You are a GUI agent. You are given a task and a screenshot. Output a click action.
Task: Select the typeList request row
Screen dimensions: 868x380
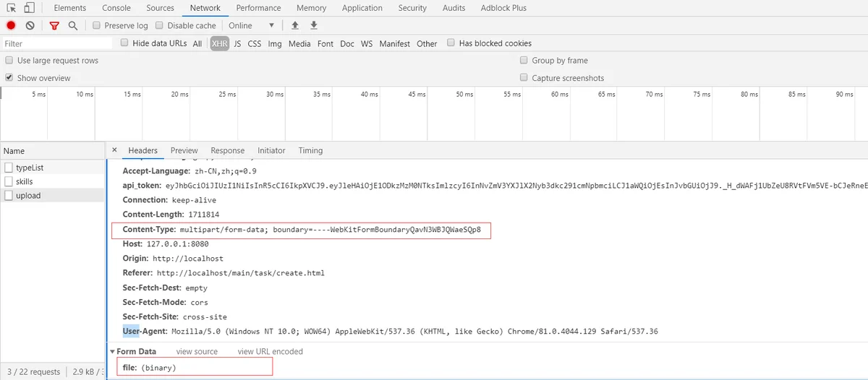(53, 167)
